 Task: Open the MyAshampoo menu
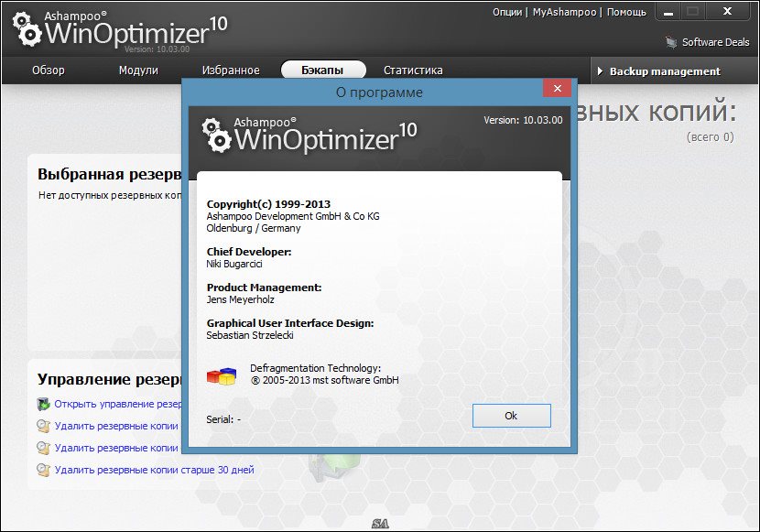click(565, 12)
